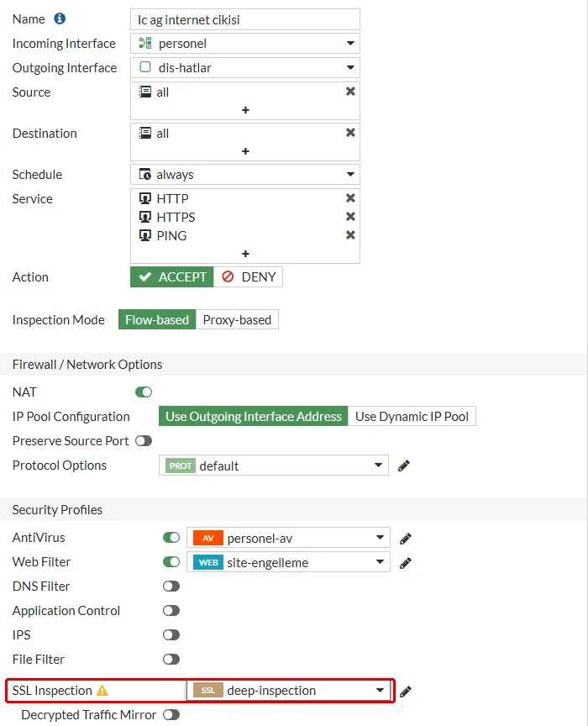588x726 pixels.
Task: Click the policy Name input field
Action: (x=245, y=19)
